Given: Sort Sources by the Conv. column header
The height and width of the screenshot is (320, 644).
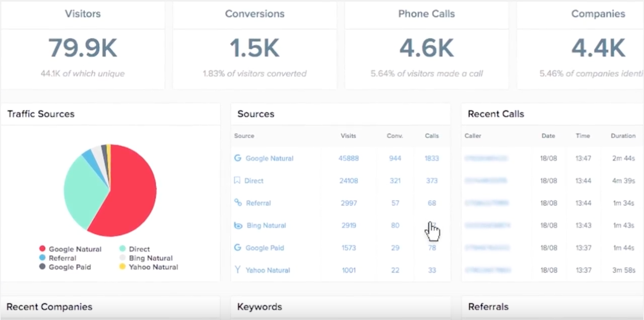Looking at the screenshot, I should [395, 136].
